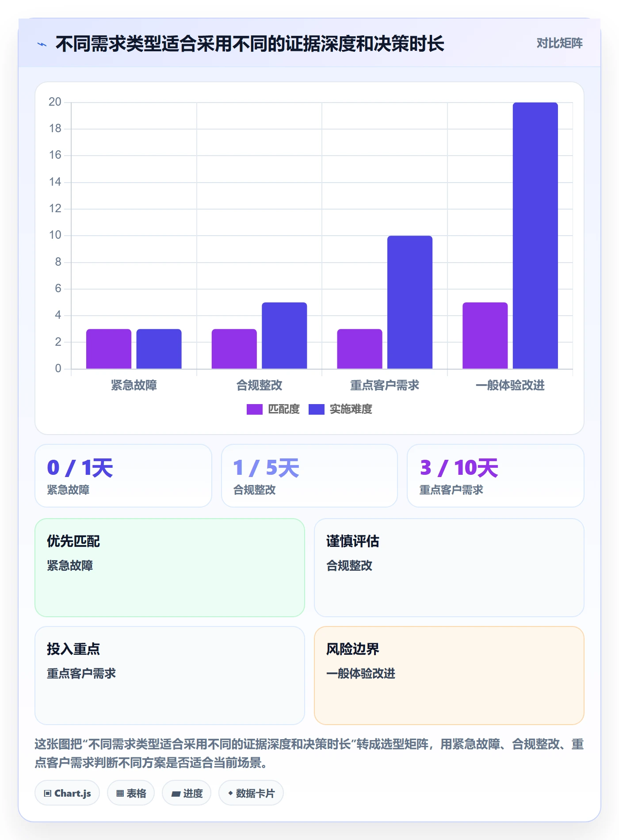Click the 表格 tag
The image size is (619, 840).
(131, 793)
